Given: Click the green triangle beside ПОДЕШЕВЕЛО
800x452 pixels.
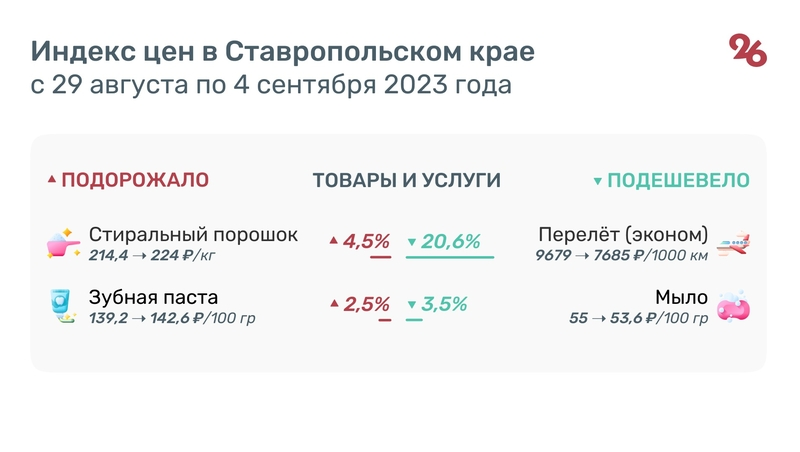Looking at the screenshot, I should tap(597, 182).
